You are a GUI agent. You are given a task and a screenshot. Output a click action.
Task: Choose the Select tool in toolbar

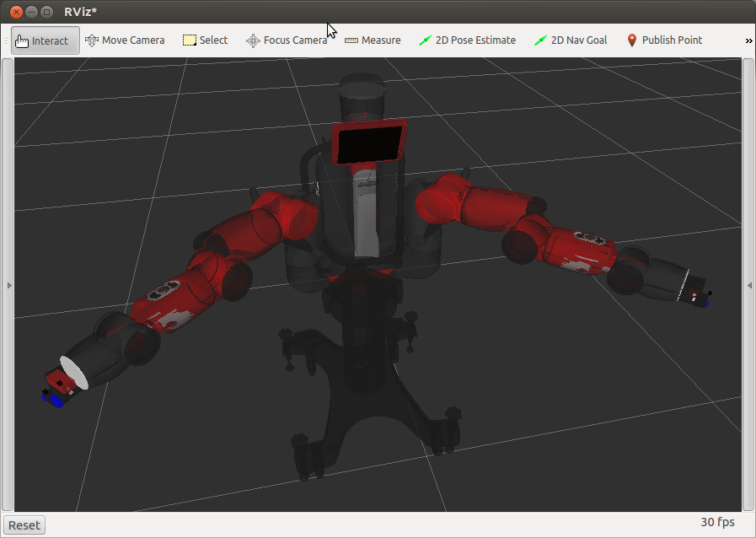tap(206, 40)
